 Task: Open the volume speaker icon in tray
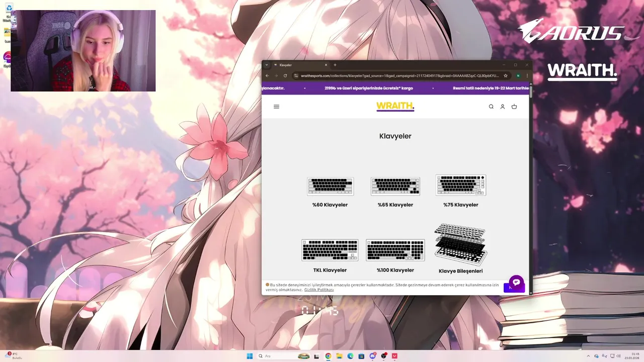619,356
